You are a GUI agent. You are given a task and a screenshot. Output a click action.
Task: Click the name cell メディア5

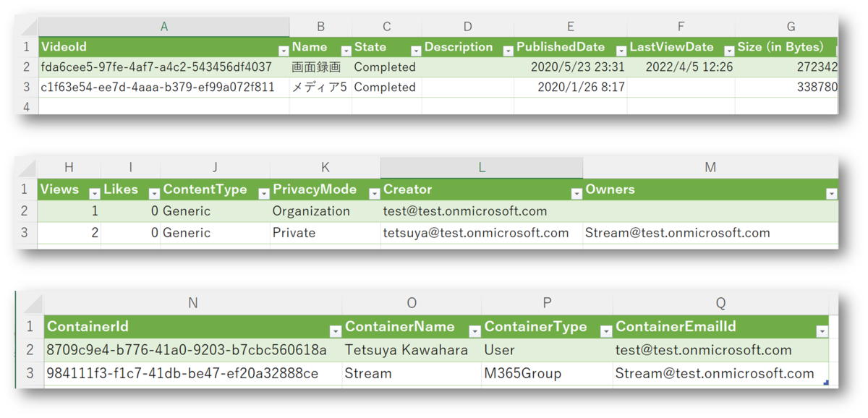pos(320,88)
